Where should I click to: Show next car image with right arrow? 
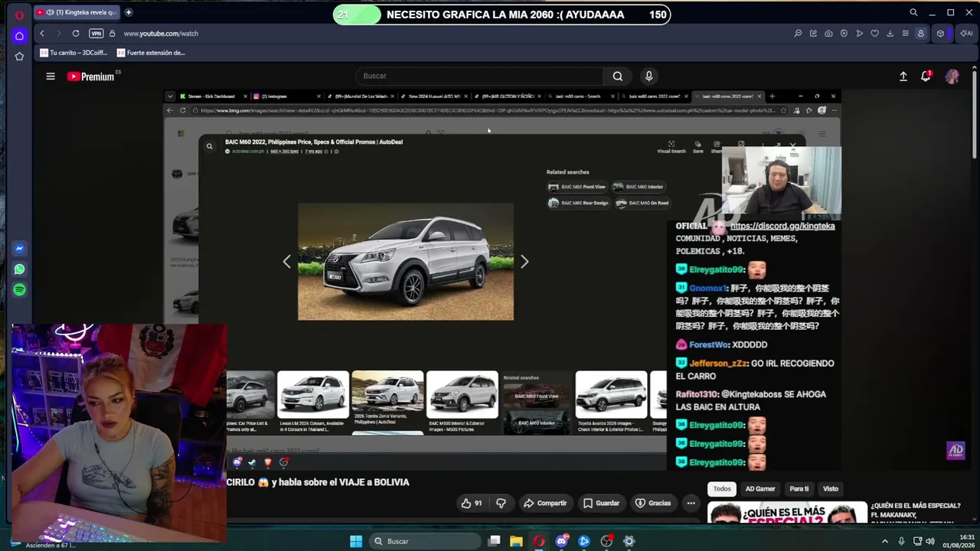coord(524,262)
